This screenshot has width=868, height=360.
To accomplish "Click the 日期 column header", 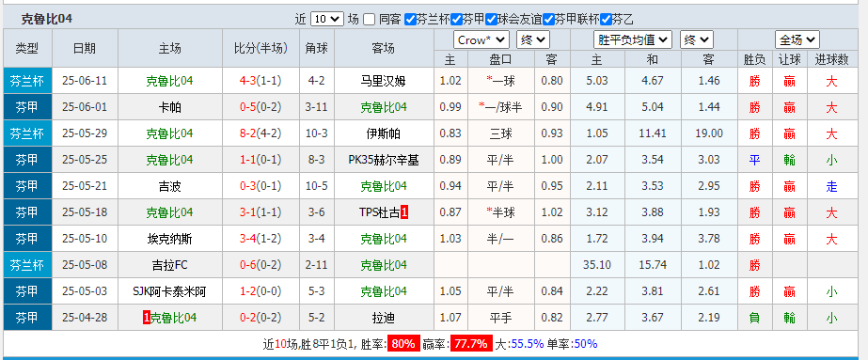I will pyautogui.click(x=85, y=49).
